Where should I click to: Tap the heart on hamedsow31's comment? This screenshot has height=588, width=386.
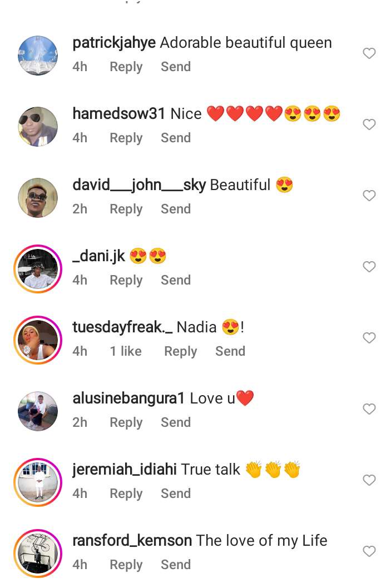369,124
